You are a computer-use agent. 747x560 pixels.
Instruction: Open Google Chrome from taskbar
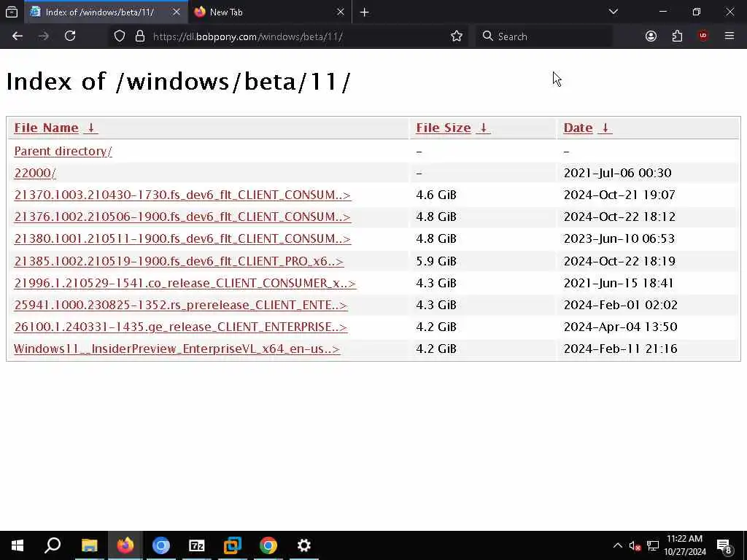[268, 545]
